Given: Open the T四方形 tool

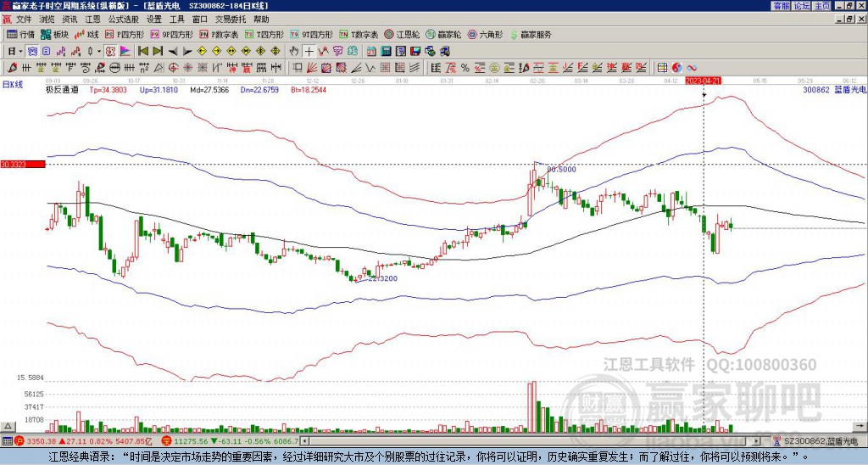Looking at the screenshot, I should pos(264,34).
